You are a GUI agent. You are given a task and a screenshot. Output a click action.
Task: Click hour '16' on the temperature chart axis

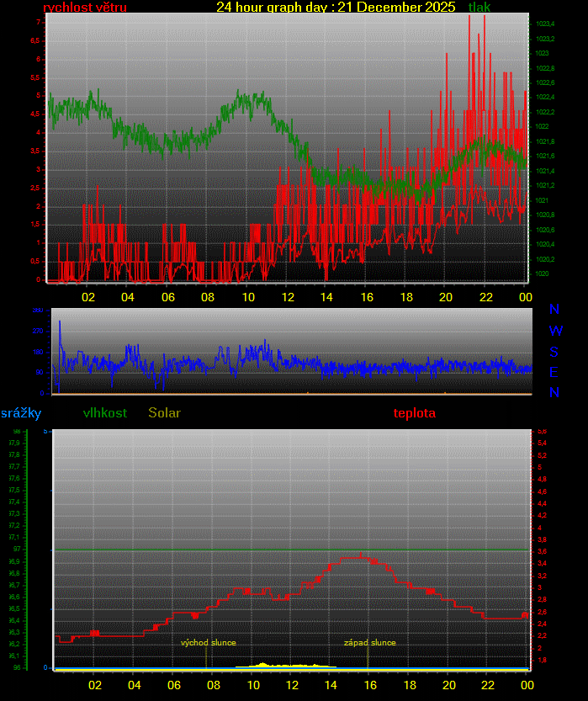[x=370, y=684]
